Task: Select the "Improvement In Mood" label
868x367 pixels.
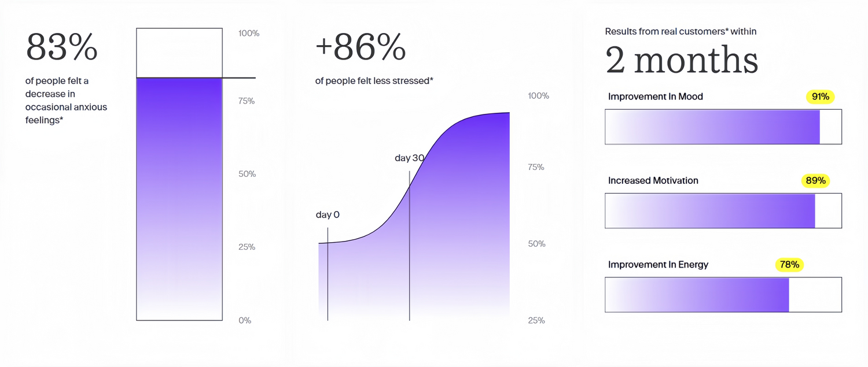Action: click(x=655, y=97)
